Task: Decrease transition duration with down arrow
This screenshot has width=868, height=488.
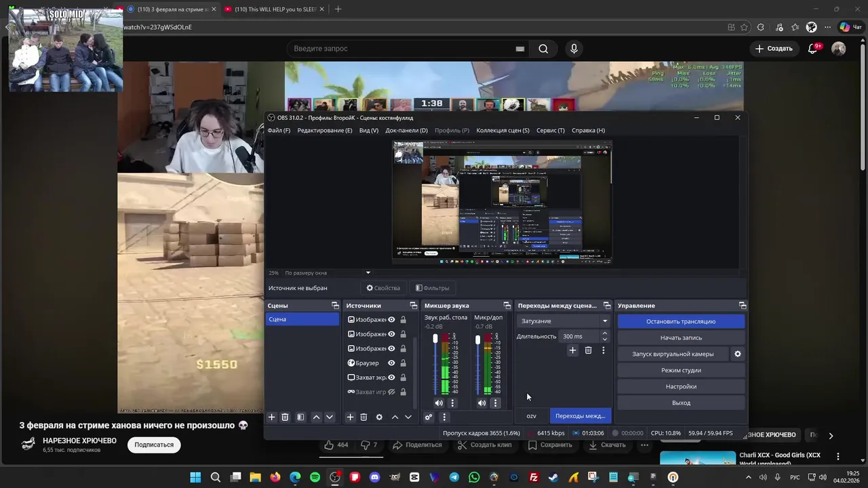Action: [605, 339]
